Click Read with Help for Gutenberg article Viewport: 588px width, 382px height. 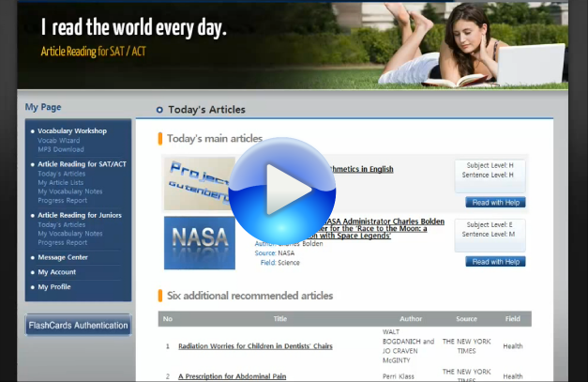[x=495, y=202]
